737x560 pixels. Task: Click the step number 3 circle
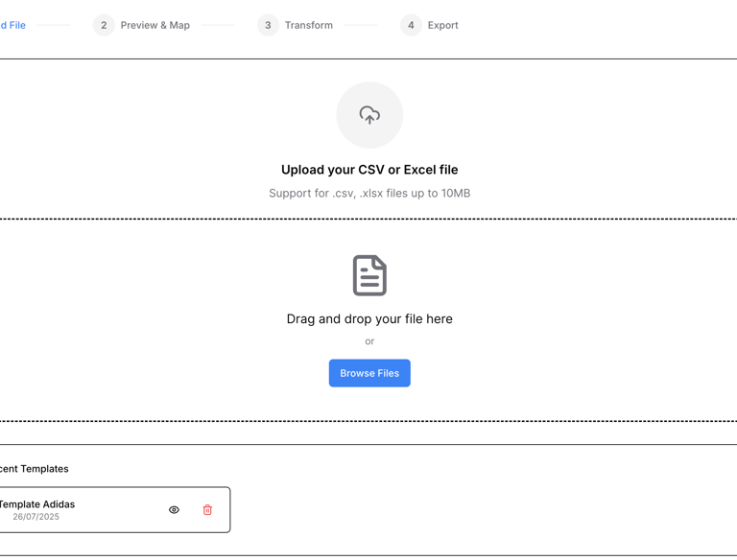pyautogui.click(x=268, y=25)
